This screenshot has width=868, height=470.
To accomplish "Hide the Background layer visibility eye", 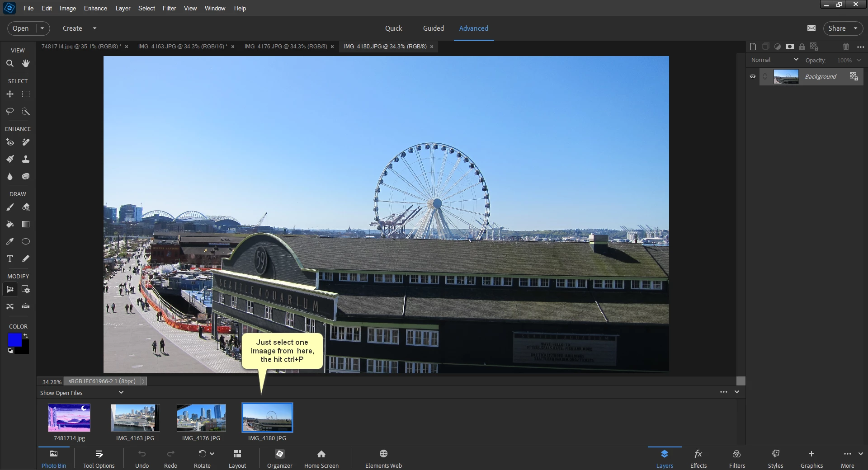I will click(x=753, y=76).
